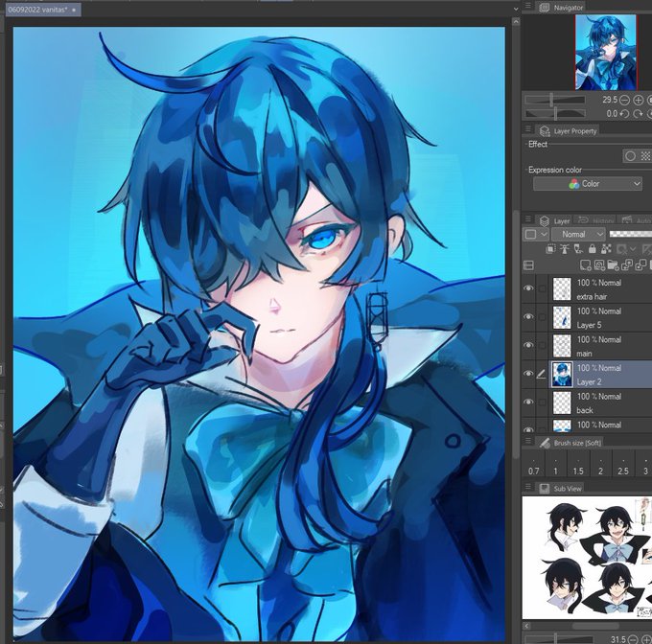Open the palette color dropdown in Layer panel
The image size is (652, 644).
[536, 235]
